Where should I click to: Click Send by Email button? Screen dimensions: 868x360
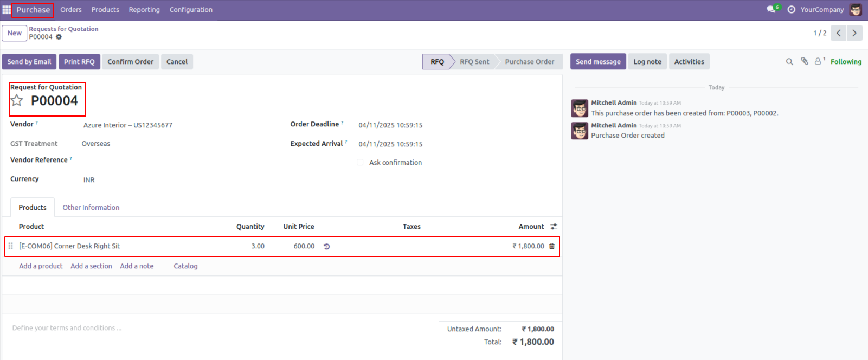pos(29,62)
